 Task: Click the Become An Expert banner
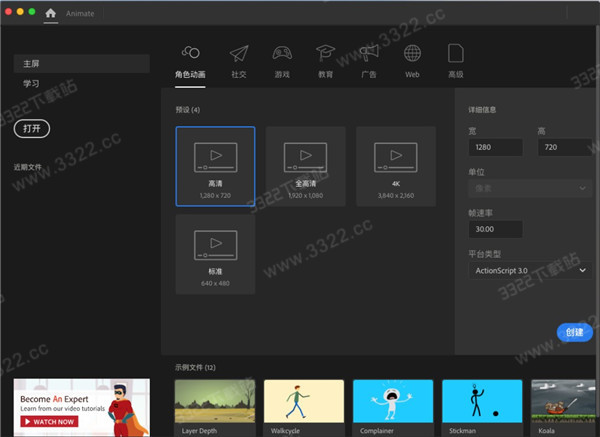pyautogui.click(x=82, y=408)
